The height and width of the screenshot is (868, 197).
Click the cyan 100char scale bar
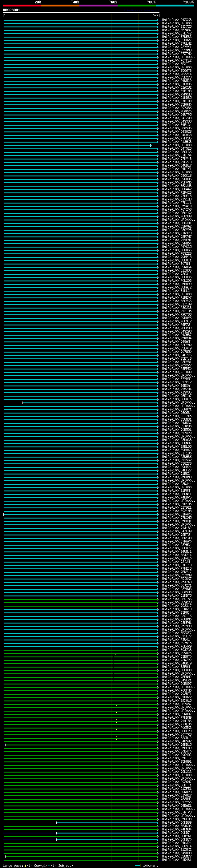[x=137, y=866]
